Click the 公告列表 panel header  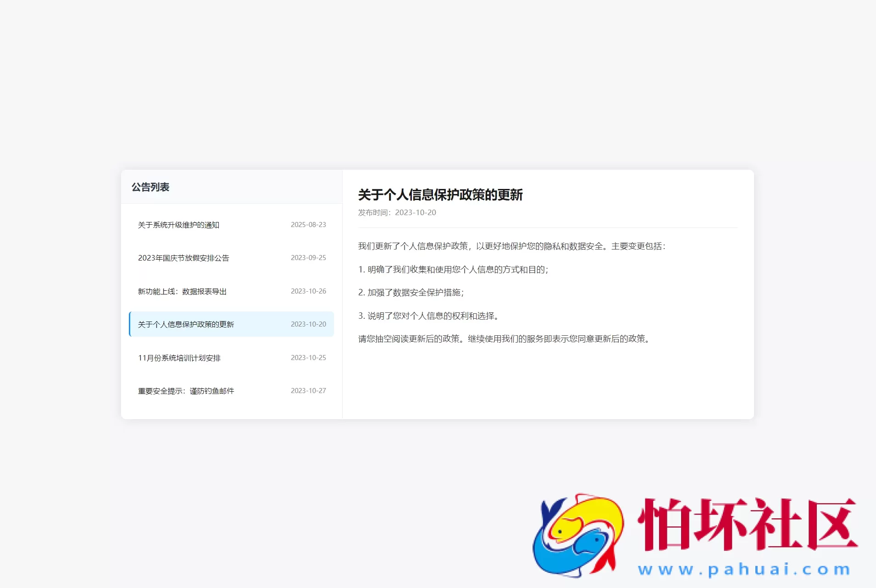click(x=150, y=187)
